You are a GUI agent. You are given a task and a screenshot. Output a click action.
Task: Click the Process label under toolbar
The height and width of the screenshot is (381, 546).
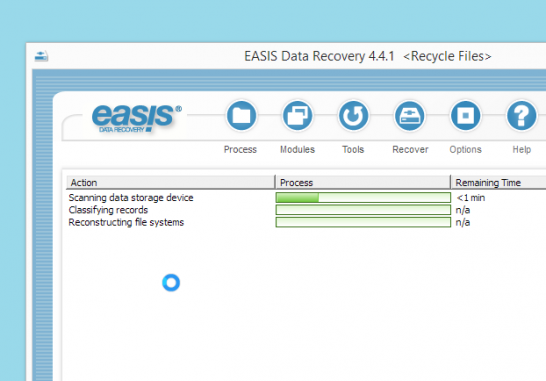click(240, 149)
